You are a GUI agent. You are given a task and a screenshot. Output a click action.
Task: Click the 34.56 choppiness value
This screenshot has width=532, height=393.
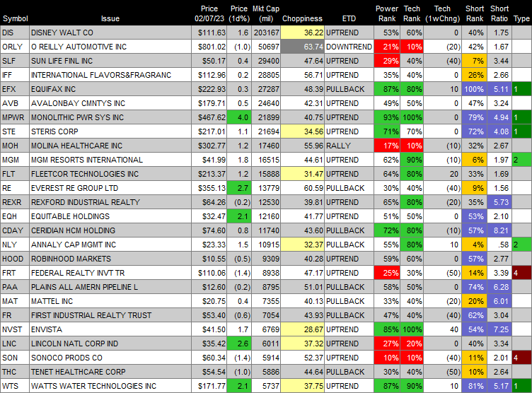(302, 131)
